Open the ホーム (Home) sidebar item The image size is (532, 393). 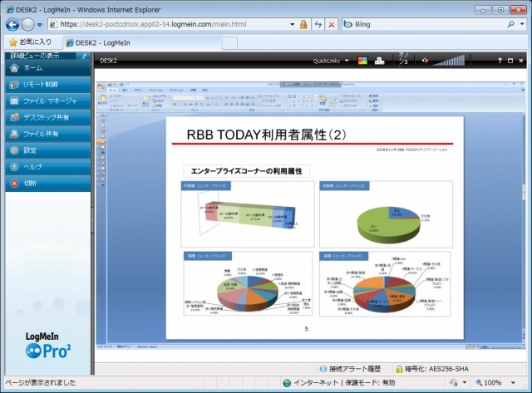coord(48,68)
